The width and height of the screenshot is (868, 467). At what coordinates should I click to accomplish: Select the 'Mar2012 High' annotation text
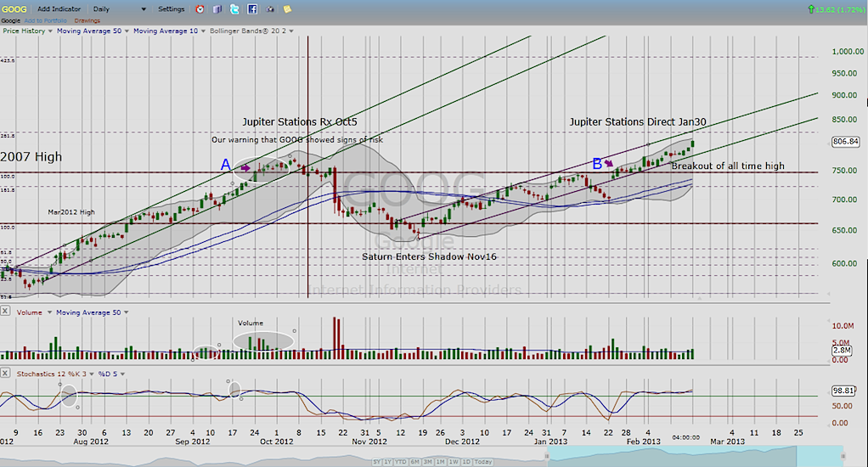71,212
